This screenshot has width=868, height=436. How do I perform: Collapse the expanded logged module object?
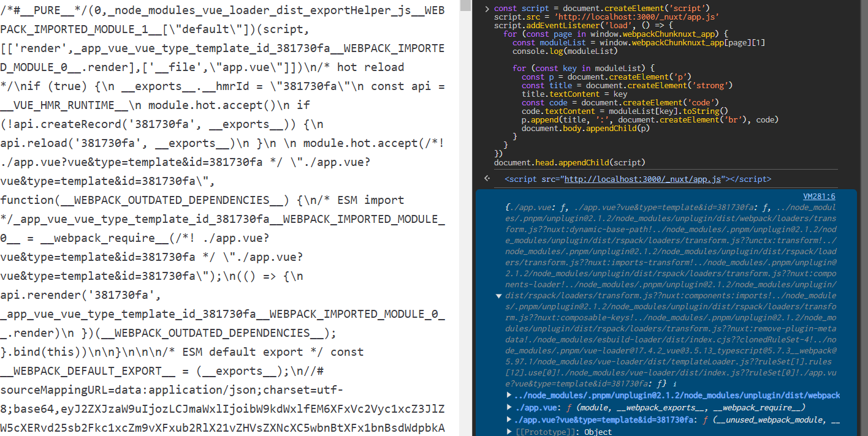[x=499, y=296]
